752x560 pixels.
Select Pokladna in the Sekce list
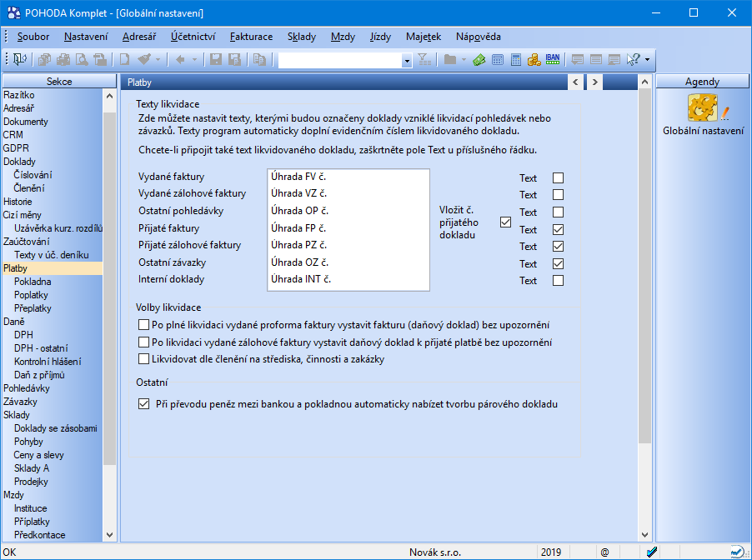pyautogui.click(x=33, y=282)
